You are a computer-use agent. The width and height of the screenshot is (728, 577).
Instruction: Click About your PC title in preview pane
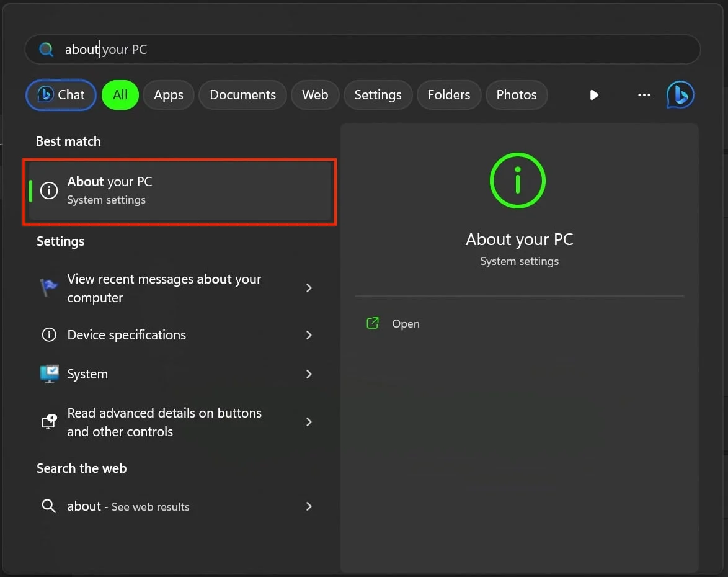click(520, 239)
